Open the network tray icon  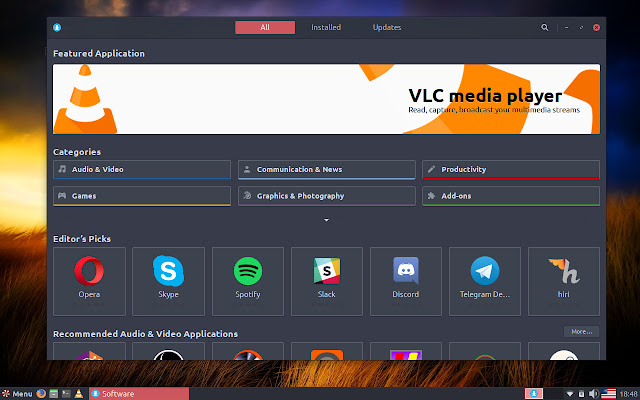pos(569,394)
